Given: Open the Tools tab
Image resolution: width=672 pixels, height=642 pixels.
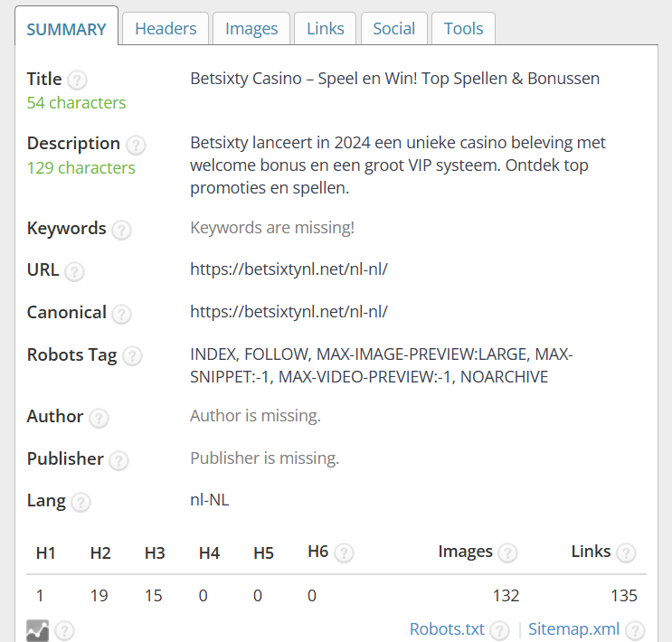Looking at the screenshot, I should tap(463, 29).
